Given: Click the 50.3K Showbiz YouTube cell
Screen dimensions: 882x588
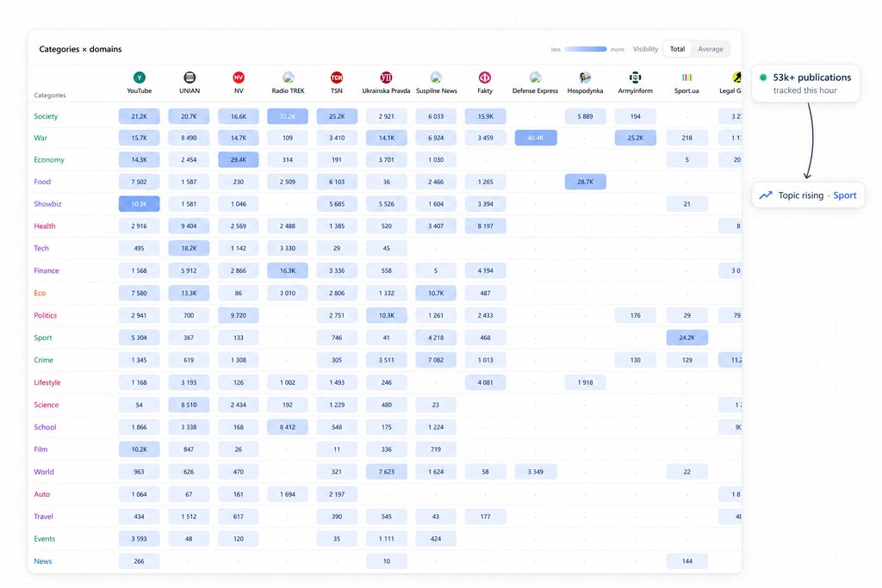Looking at the screenshot, I should pos(139,204).
